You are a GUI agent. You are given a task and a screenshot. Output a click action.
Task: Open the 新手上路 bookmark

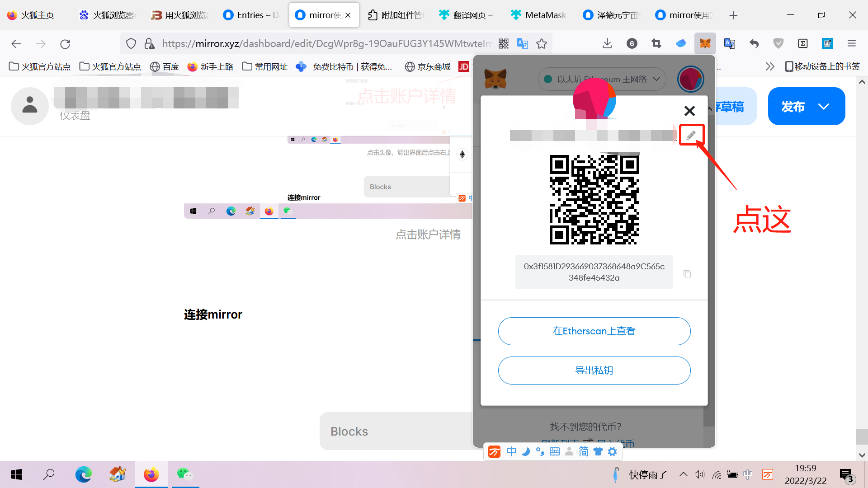210,66
